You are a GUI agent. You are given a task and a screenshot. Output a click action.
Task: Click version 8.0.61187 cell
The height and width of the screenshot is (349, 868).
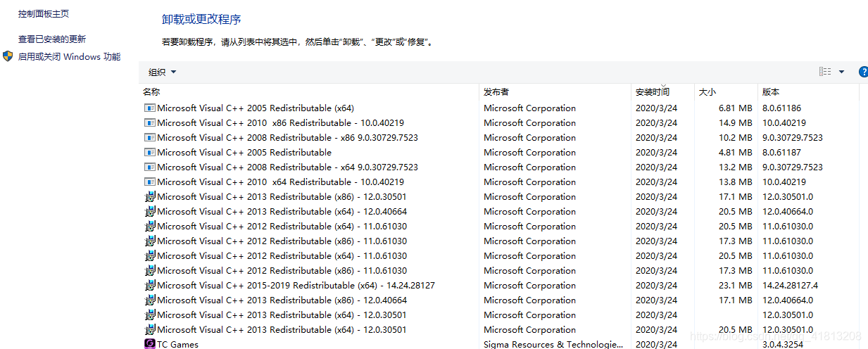pos(782,153)
